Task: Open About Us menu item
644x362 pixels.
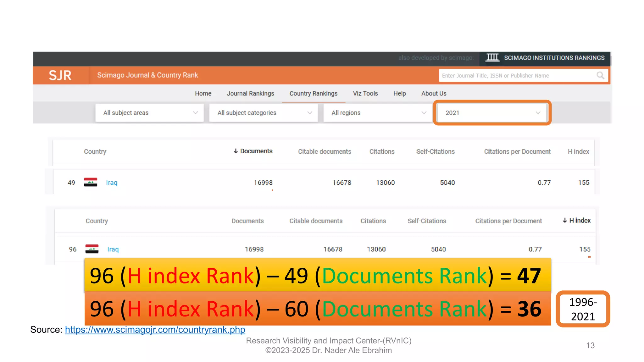Action: pyautogui.click(x=434, y=93)
